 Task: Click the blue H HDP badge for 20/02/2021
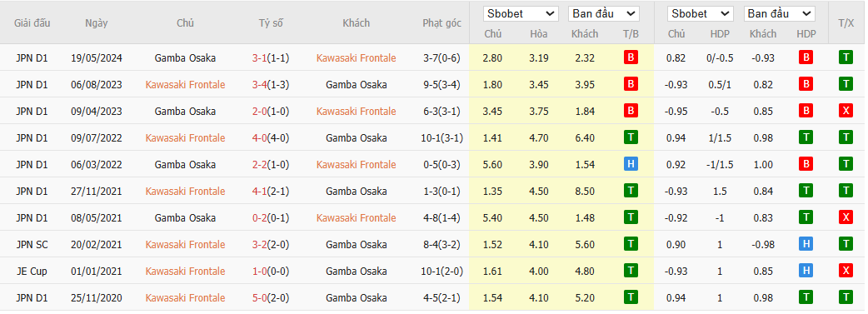click(806, 244)
